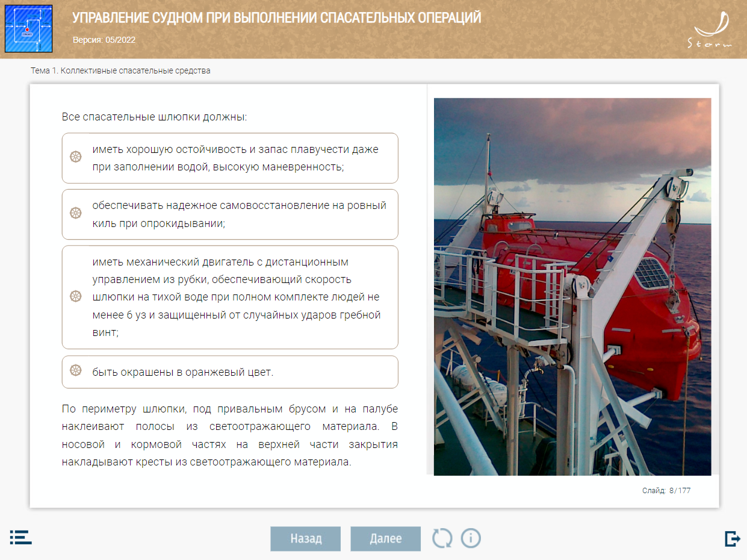Click ship wheel icon beside самовосстановление item

[76, 213]
